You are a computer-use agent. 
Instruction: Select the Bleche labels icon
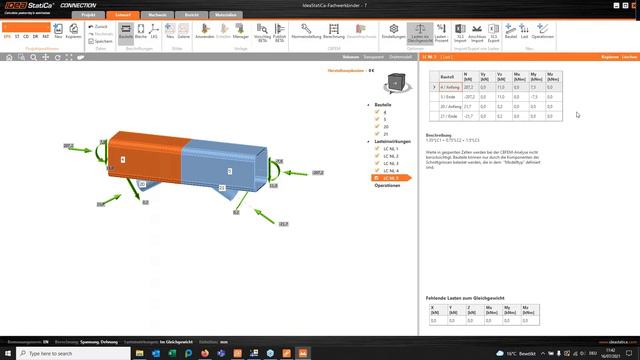coord(140,31)
